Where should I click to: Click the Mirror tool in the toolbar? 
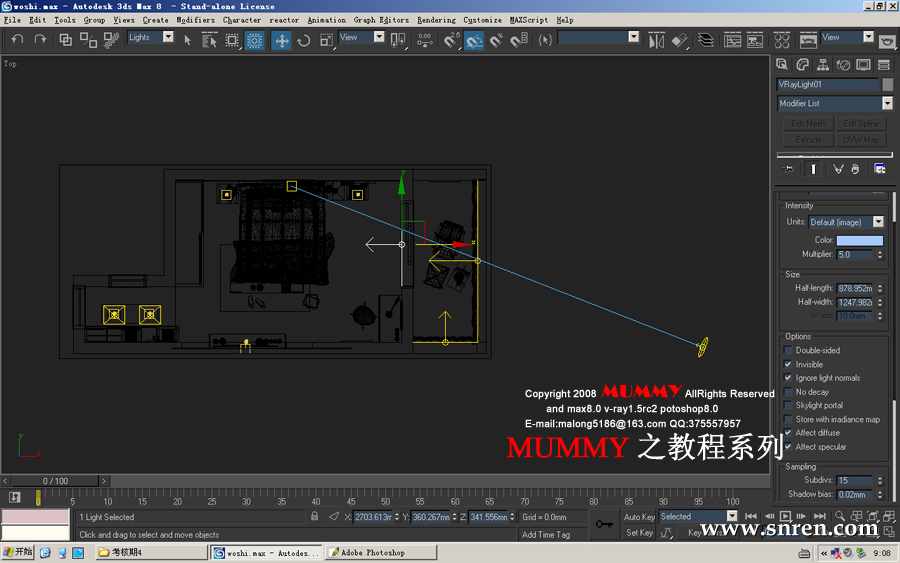tap(656, 40)
